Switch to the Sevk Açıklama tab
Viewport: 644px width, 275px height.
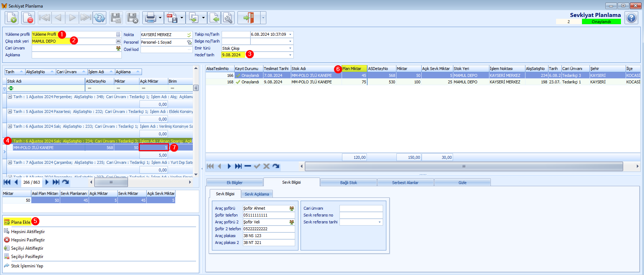coord(257,194)
